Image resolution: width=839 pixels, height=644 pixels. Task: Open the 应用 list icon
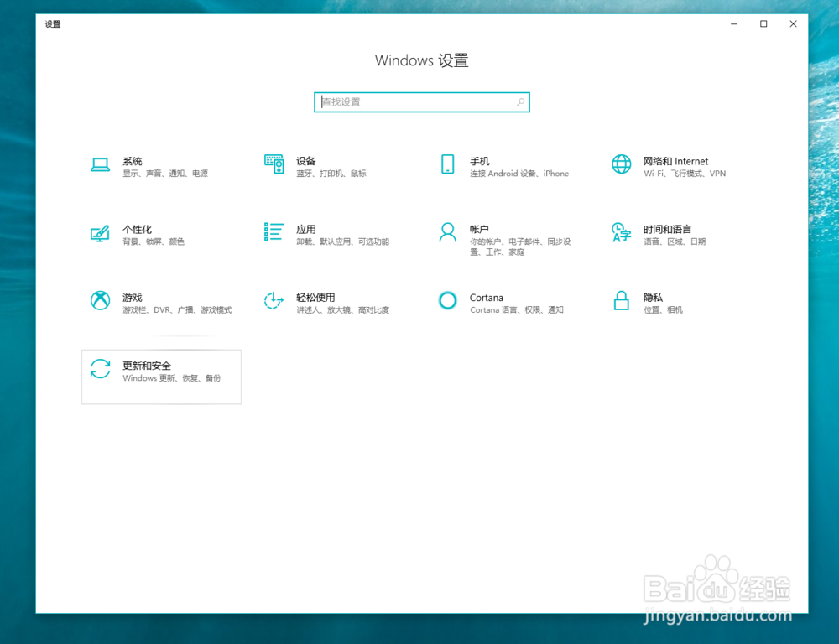point(274,232)
